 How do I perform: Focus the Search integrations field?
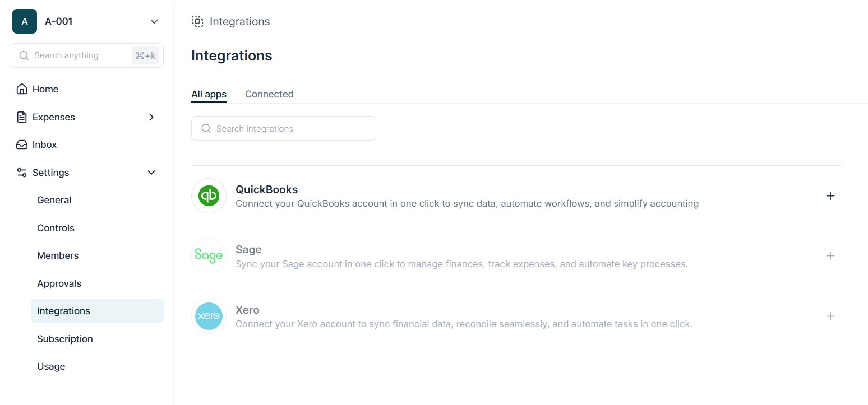[x=284, y=128]
